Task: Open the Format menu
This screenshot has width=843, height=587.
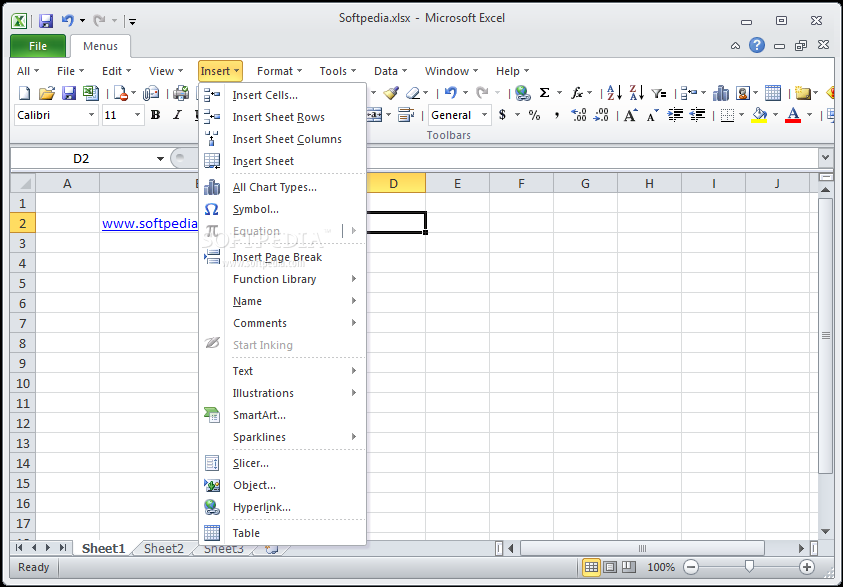Action: [x=280, y=71]
